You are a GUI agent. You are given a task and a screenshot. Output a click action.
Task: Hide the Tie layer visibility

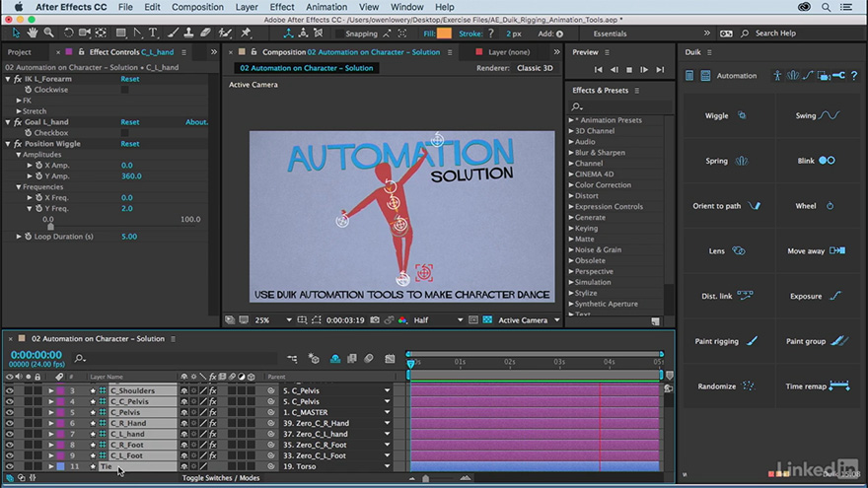click(10, 466)
